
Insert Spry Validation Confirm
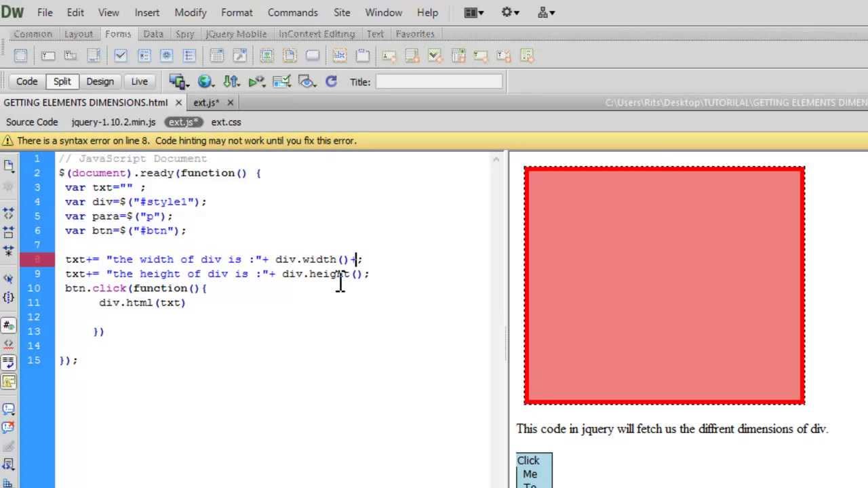(503, 56)
